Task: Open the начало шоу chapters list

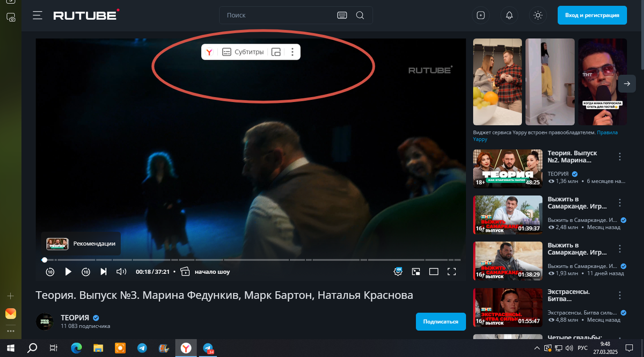Action: [x=205, y=272]
